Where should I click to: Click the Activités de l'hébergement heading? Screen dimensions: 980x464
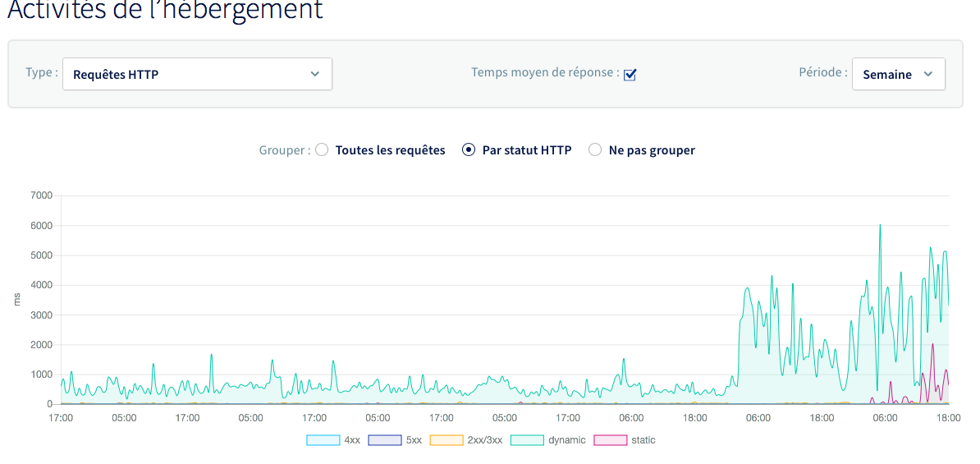click(x=165, y=10)
